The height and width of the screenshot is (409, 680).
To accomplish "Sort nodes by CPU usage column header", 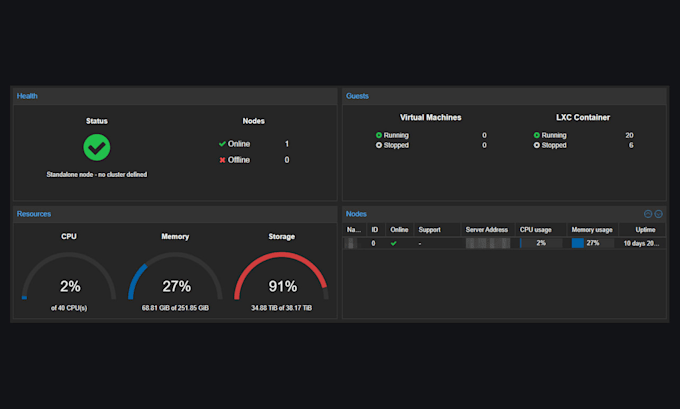I will 540,230.
